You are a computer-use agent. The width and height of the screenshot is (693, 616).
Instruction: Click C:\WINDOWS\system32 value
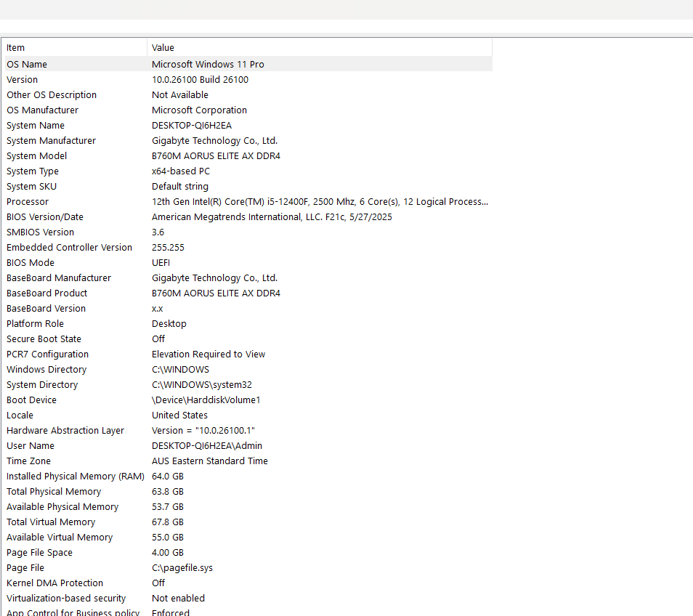[201, 384]
